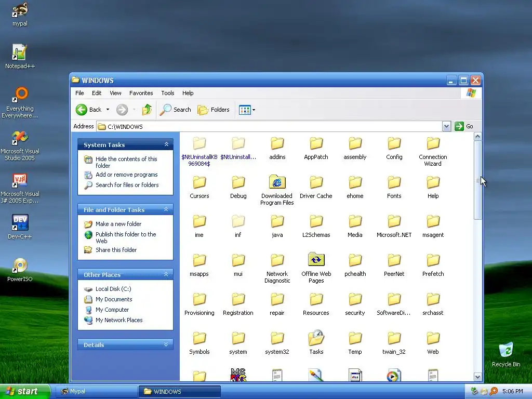Collapse the System Tasks panel
Image resolution: width=532 pixels, height=399 pixels.
[166, 144]
